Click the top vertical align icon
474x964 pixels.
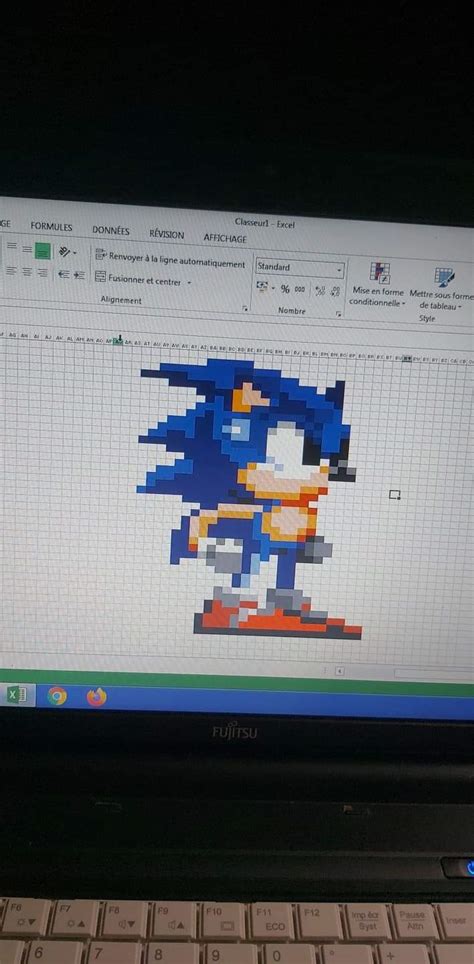pos(11,245)
